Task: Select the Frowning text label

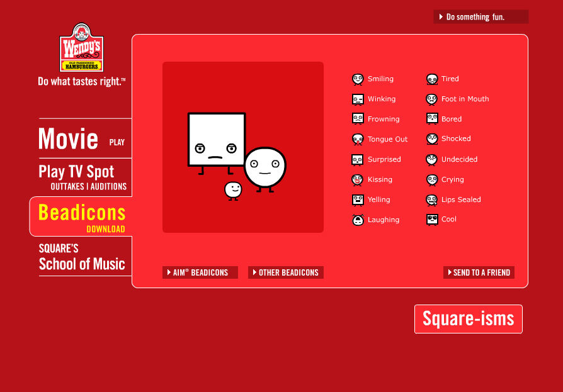Action: [384, 119]
